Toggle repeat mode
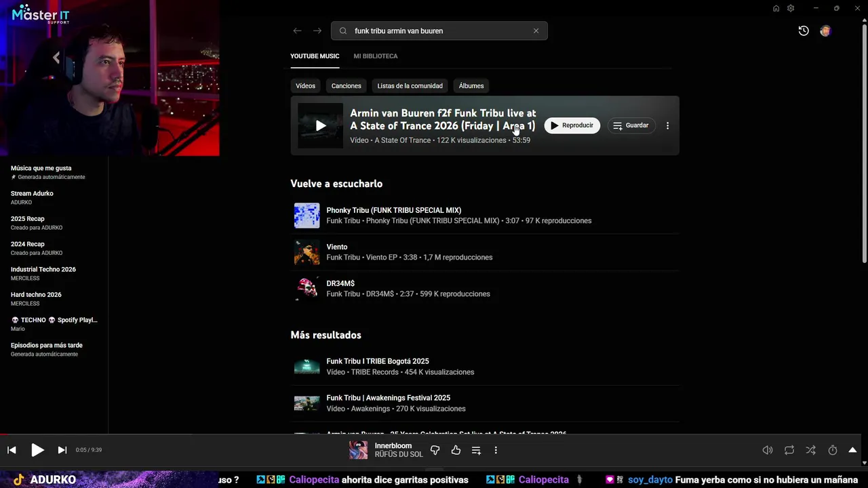This screenshot has width=868, height=488. pos(789,450)
